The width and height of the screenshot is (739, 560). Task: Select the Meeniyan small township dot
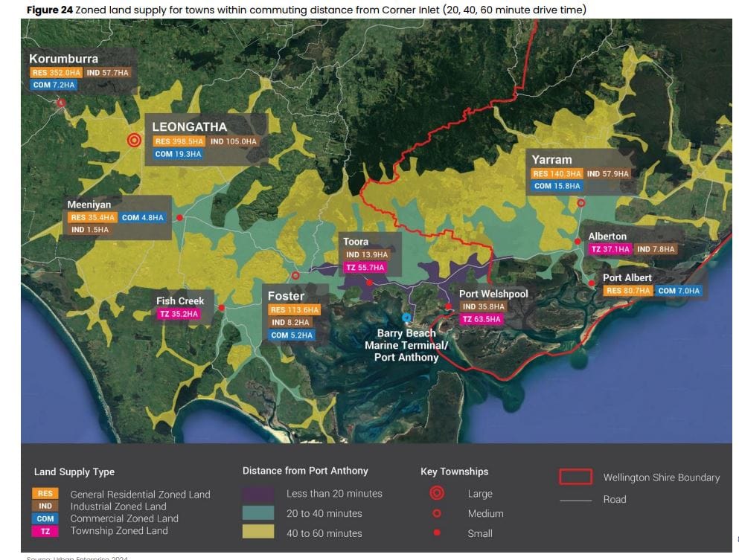coord(179,218)
